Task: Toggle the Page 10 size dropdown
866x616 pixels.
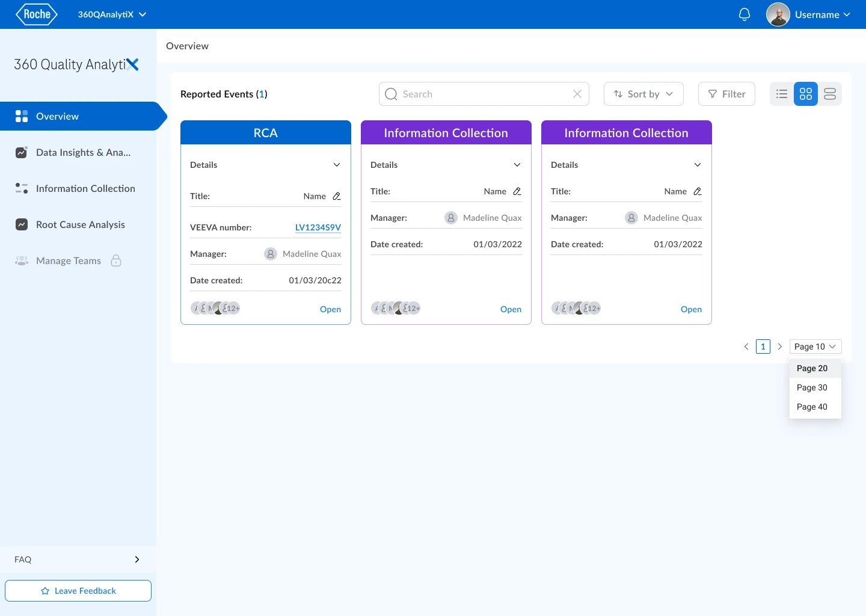Action: point(815,346)
